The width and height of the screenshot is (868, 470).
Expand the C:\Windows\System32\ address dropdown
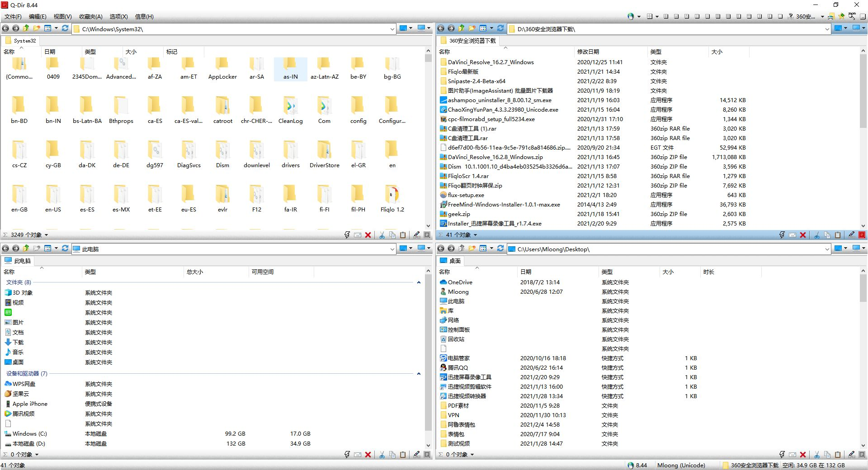392,29
